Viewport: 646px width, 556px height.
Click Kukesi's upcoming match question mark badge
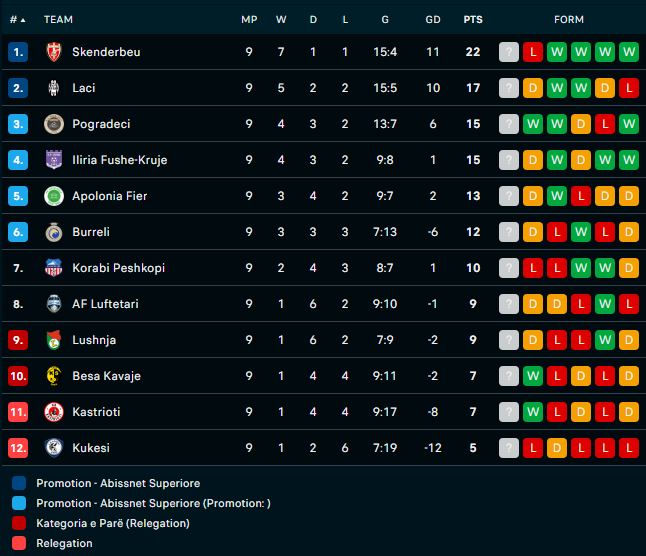click(509, 448)
